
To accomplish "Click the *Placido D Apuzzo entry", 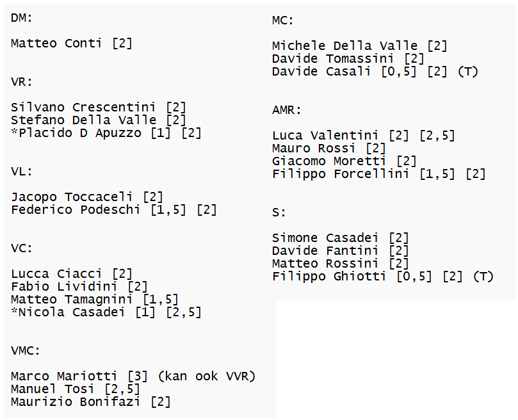I will [106, 133].
